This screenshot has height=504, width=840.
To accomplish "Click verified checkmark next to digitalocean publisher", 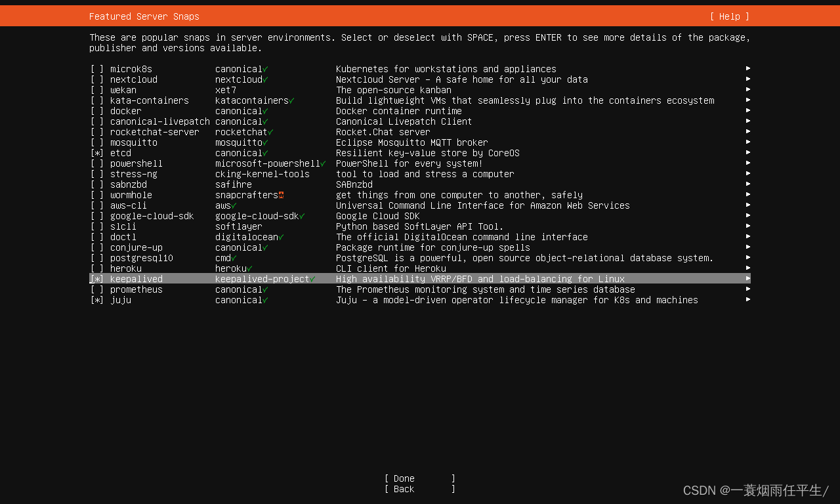I will [x=282, y=237].
